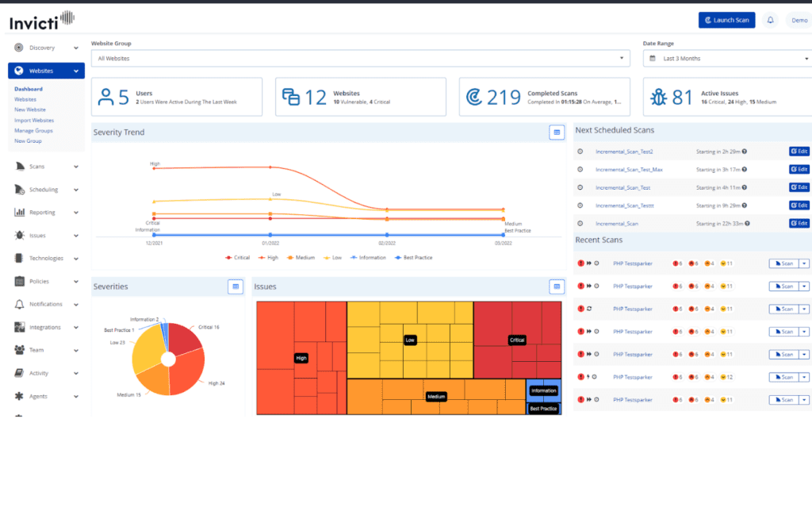This screenshot has width=812, height=519.
Task: Click the Launch Scan button
Action: tap(726, 19)
